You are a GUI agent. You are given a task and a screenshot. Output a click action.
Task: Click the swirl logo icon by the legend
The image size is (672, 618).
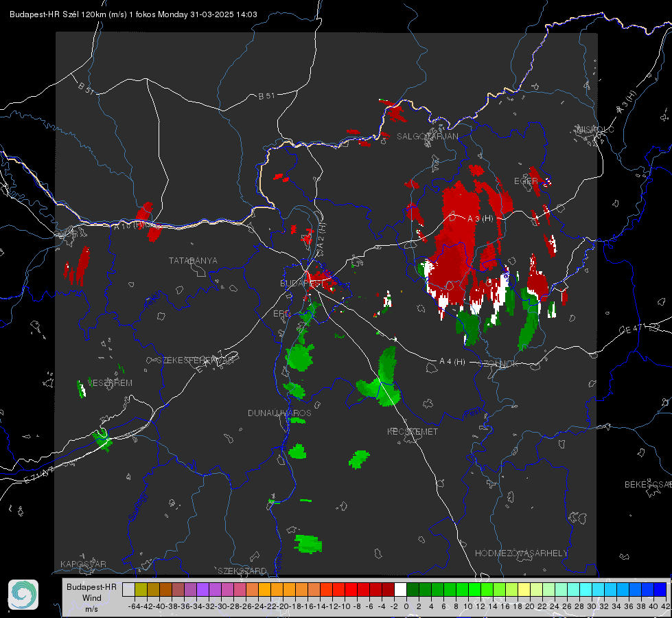click(x=23, y=595)
